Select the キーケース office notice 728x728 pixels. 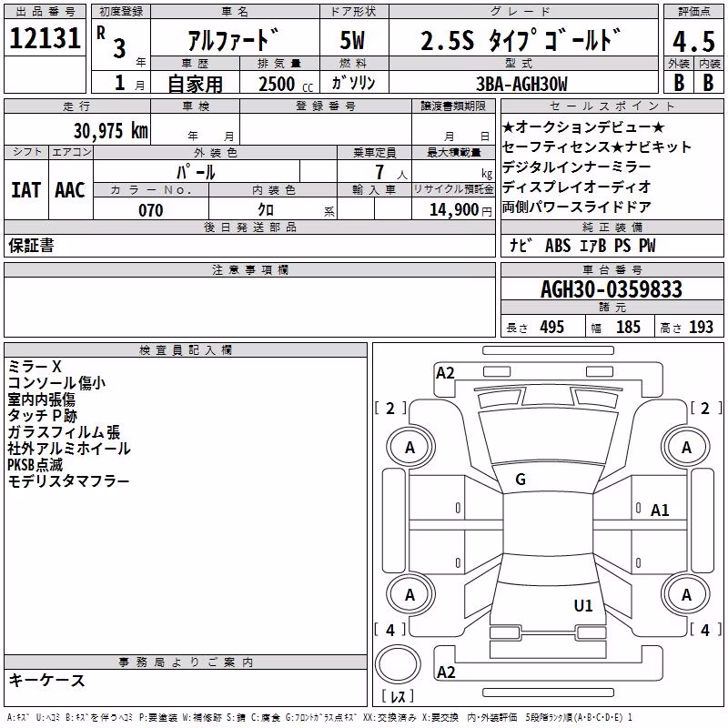point(47,680)
